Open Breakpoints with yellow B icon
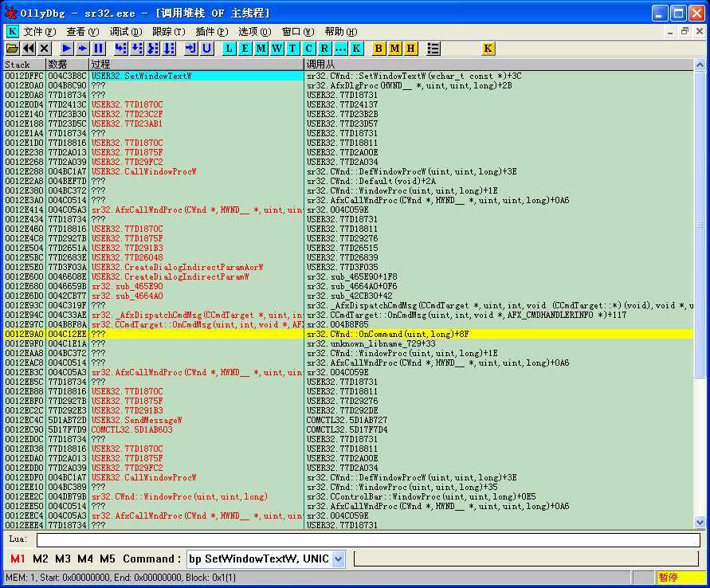Viewport: 710px width, 588px height. pos(379,48)
